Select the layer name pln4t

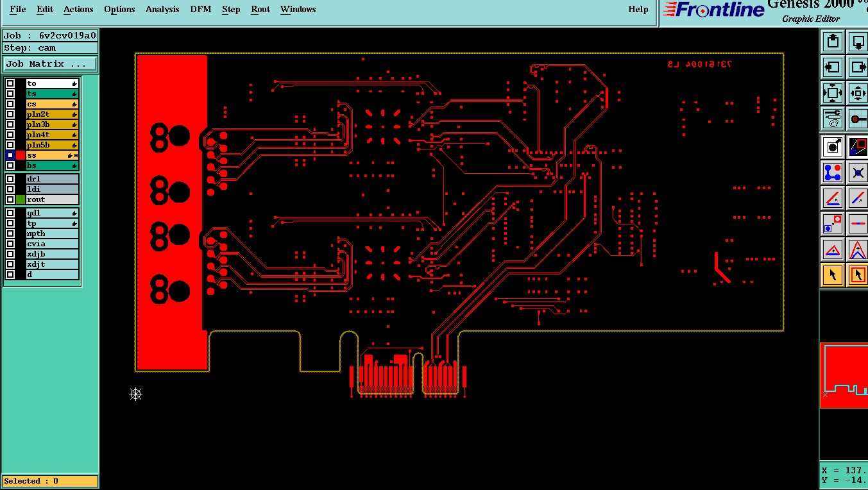click(52, 135)
